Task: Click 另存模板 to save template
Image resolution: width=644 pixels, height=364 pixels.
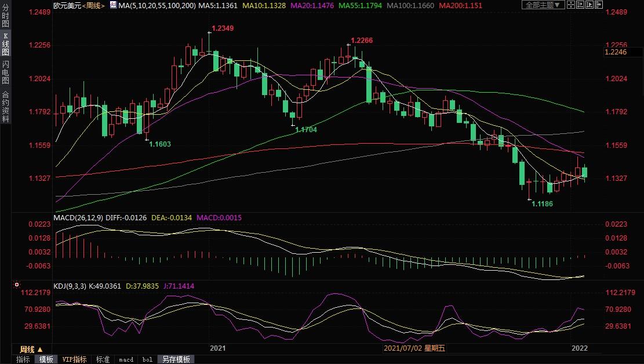Action: pos(175,359)
